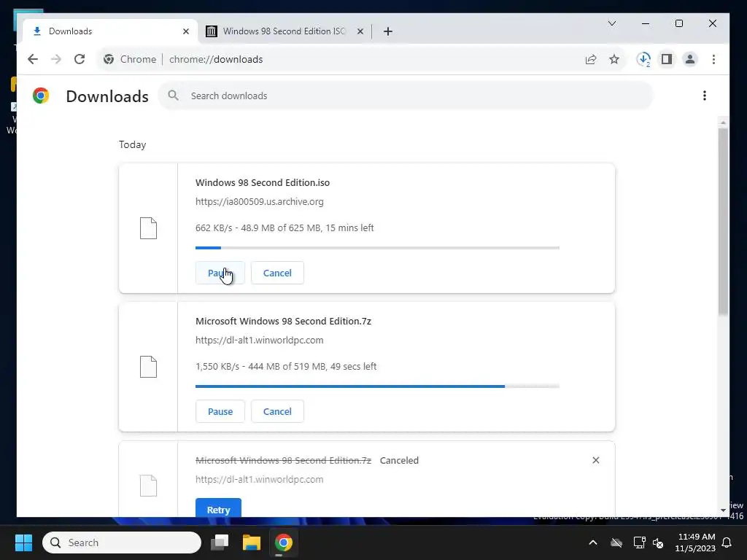Remove the canceled download from list

pos(595,460)
